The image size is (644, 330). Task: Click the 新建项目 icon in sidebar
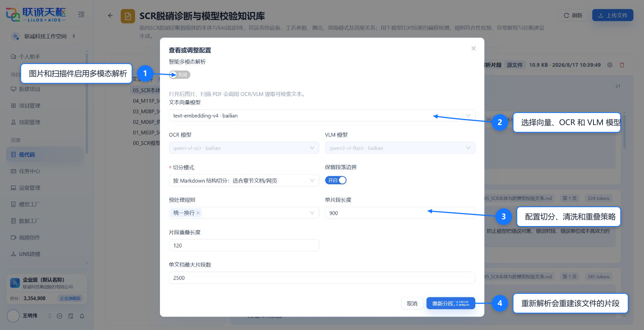[x=14, y=89]
